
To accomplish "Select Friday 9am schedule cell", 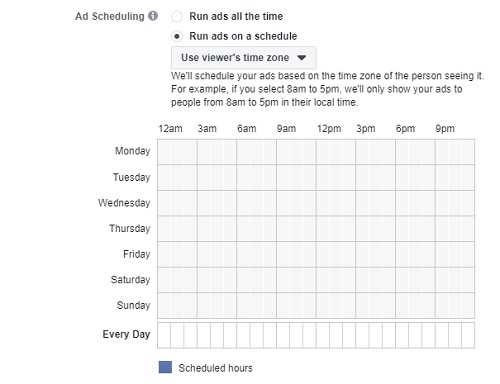I will (x=283, y=254).
